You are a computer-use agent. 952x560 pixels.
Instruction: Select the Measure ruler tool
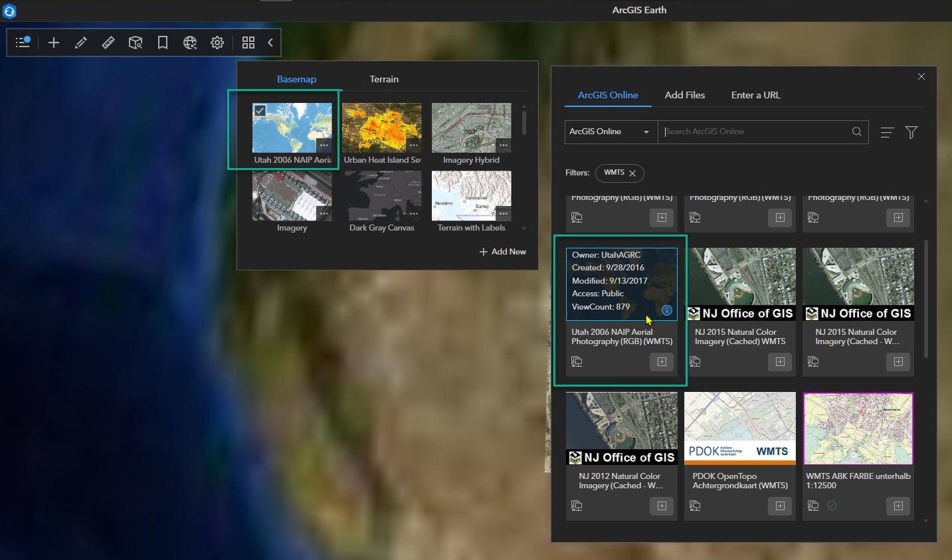[x=108, y=43]
